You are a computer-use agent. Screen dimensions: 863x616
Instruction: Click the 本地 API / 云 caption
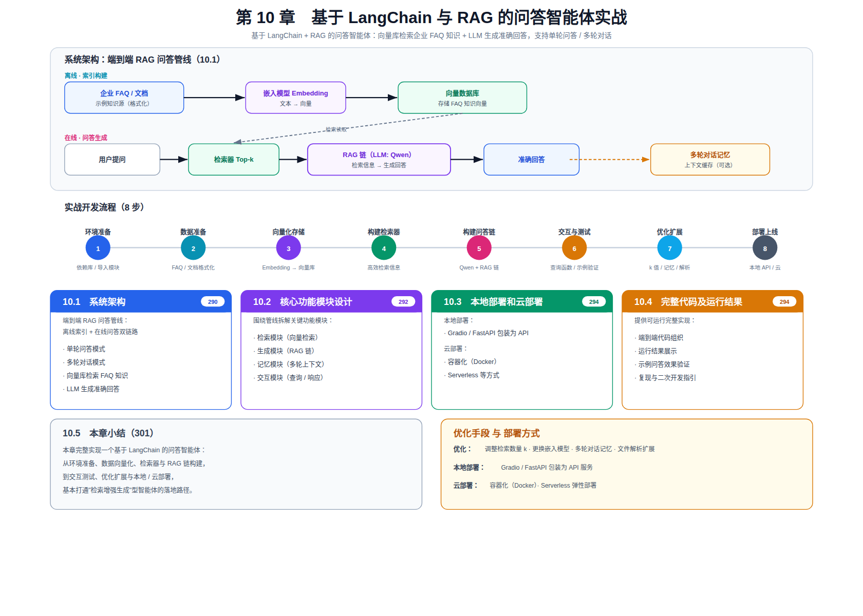click(x=765, y=267)
